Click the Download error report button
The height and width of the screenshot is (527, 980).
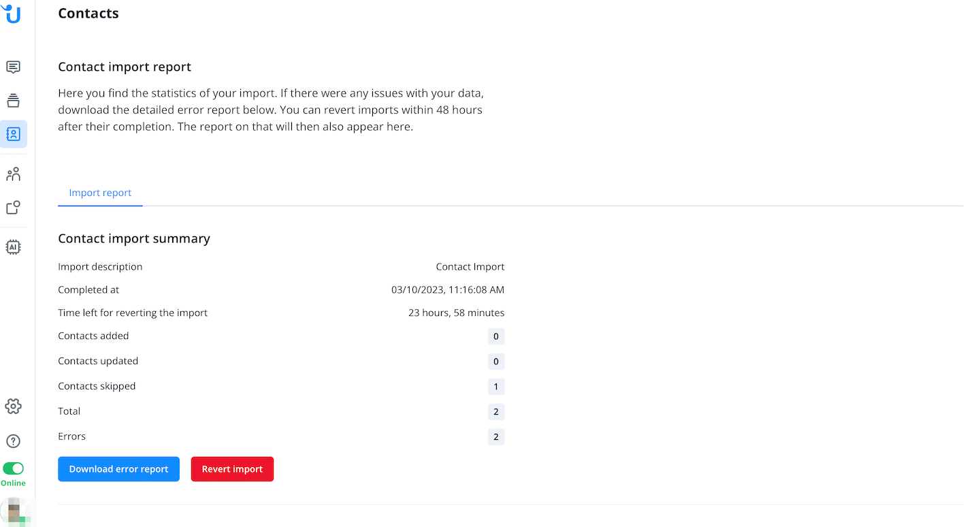pos(118,469)
